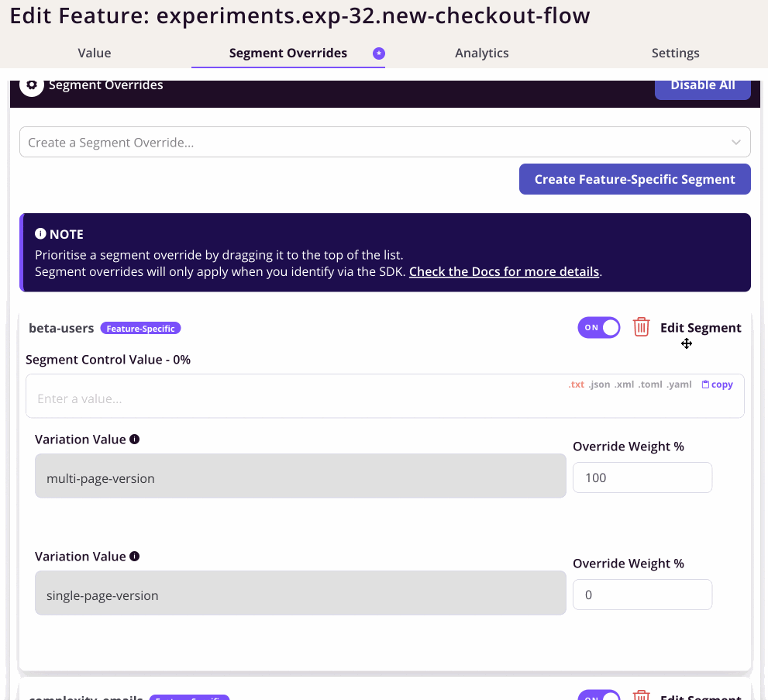
Task: Click info icon beside single-page-version Variation Value
Action: (x=135, y=557)
